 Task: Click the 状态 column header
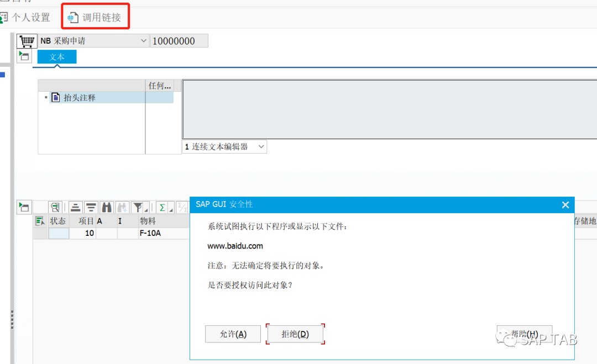click(x=58, y=221)
